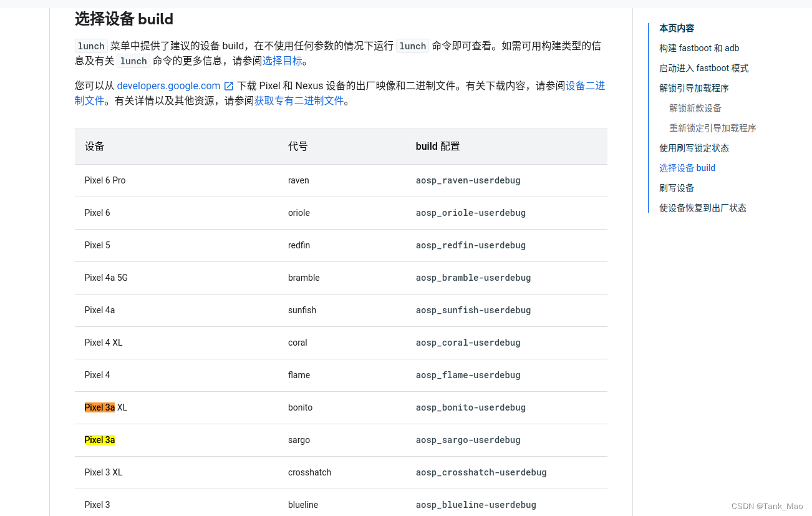The height and width of the screenshot is (516, 812).
Task: Click aosp_coral-userdebug build config
Action: pyautogui.click(x=468, y=343)
